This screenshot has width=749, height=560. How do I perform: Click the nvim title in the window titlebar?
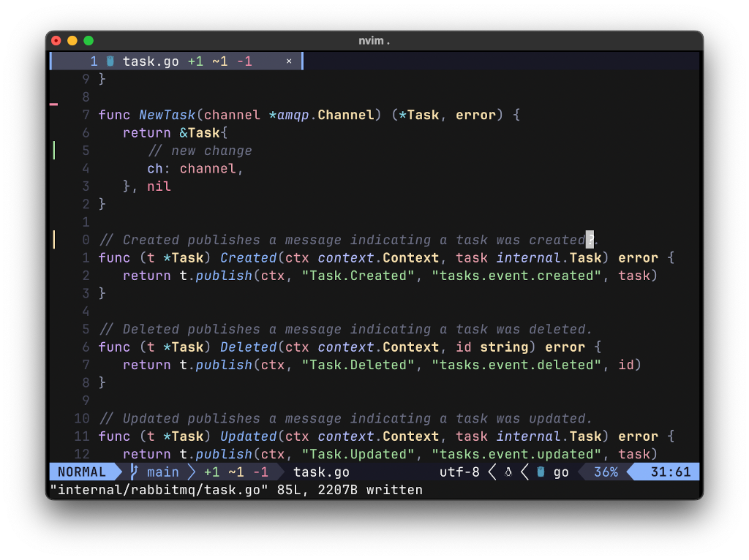tap(374, 41)
